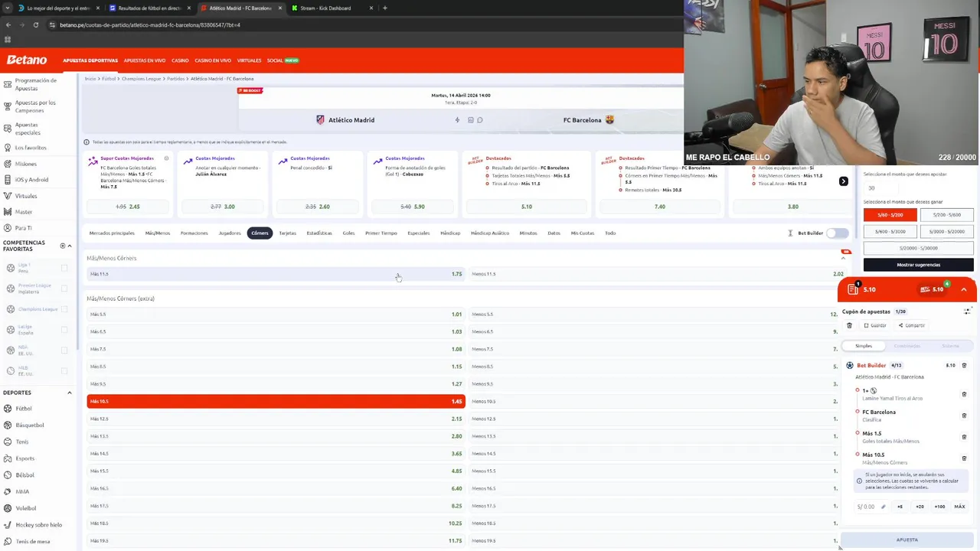Click the info icon on Super Cuotas Mejoradas card
Screen dimensions: 980x551
(x=166, y=158)
